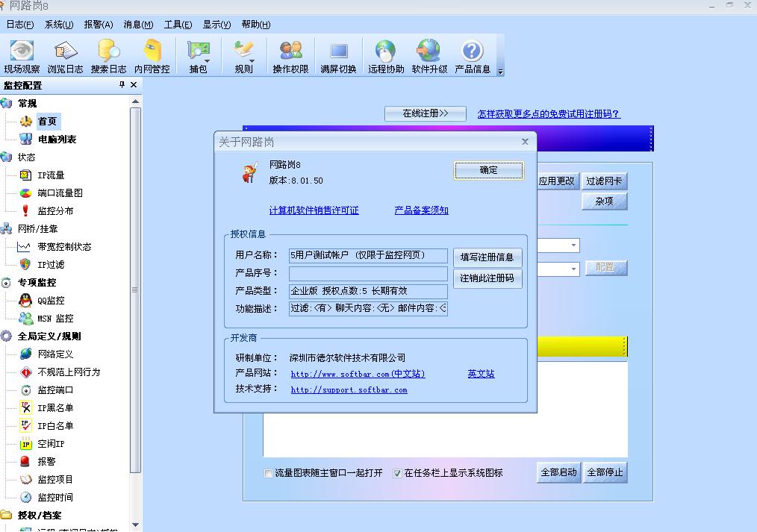This screenshot has width=757, height=532.
Task: Confirm the about dialog with 确定
Action: (488, 170)
